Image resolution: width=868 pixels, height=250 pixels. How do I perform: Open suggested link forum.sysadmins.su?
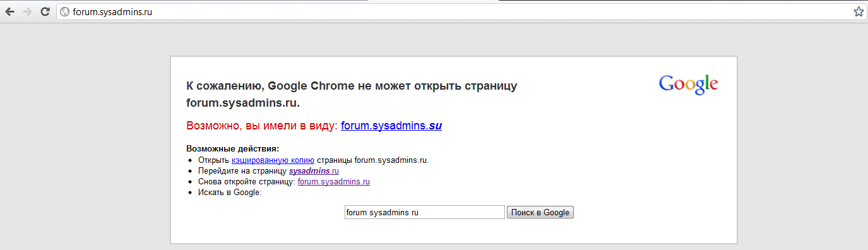click(391, 126)
